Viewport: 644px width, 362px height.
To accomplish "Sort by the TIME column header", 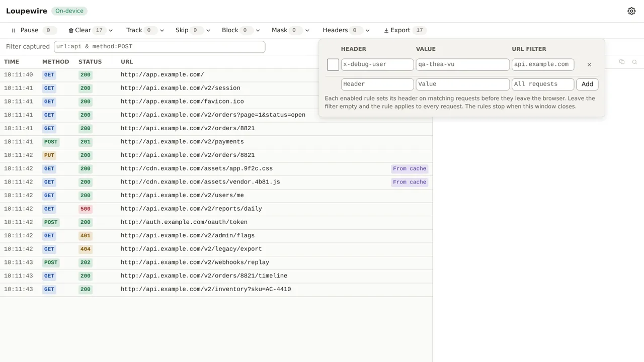I will pyautogui.click(x=12, y=62).
